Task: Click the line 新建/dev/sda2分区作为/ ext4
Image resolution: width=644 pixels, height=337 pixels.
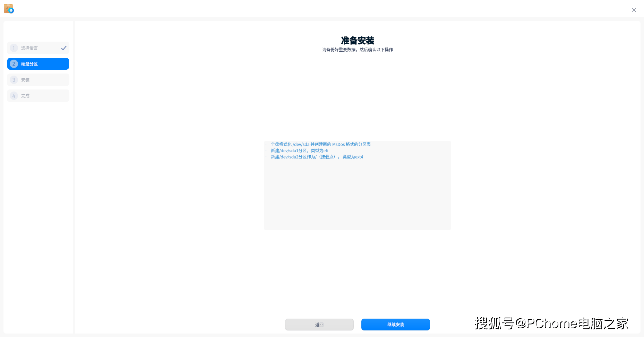Action: pyautogui.click(x=317, y=157)
